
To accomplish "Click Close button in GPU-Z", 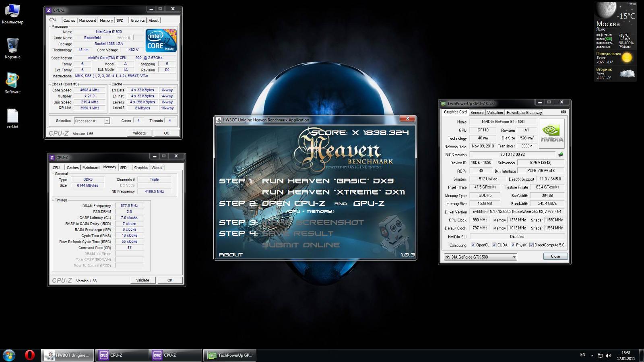I will pyautogui.click(x=555, y=257).
